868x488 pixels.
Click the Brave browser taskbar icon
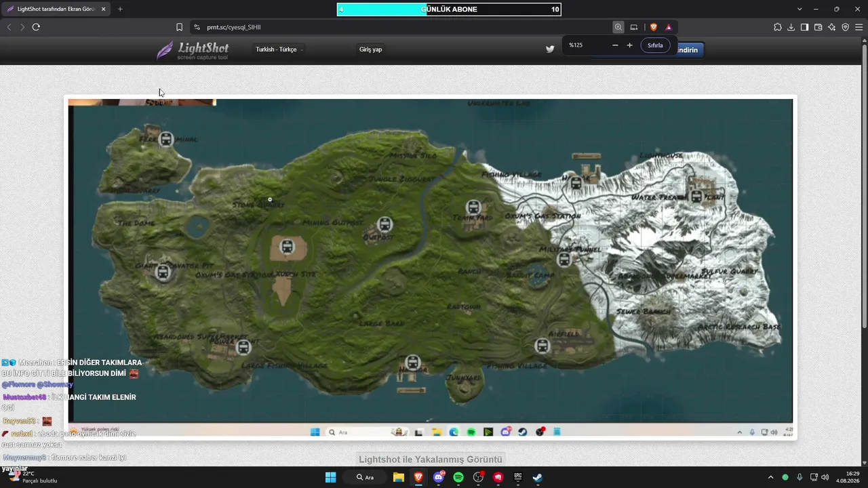click(x=418, y=477)
